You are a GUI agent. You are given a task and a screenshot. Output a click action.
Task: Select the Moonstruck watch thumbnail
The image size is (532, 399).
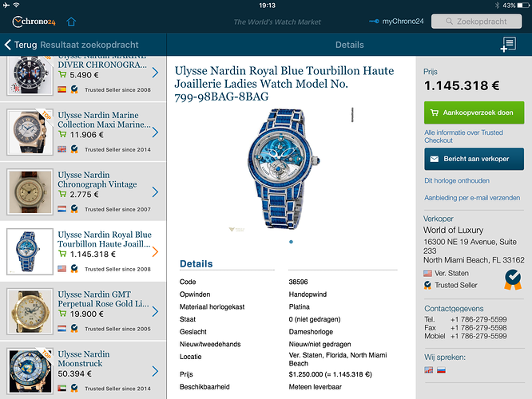pyautogui.click(x=30, y=371)
